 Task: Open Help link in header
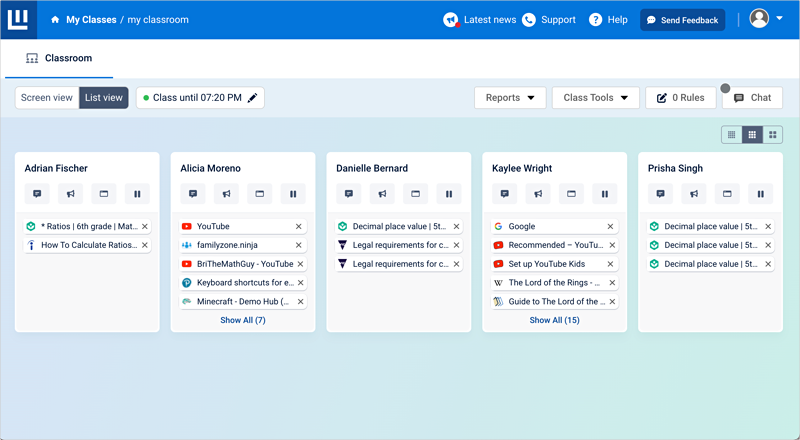pyautogui.click(x=617, y=20)
